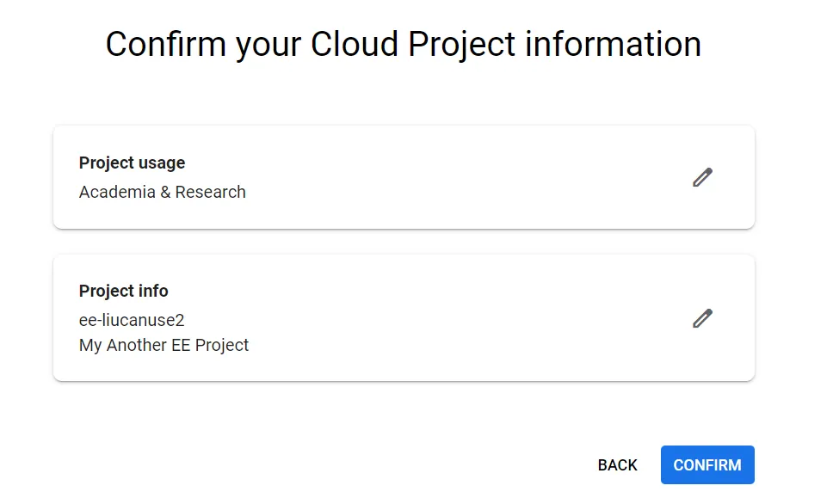Click the project name 'My Another EE Project'

tap(164, 345)
